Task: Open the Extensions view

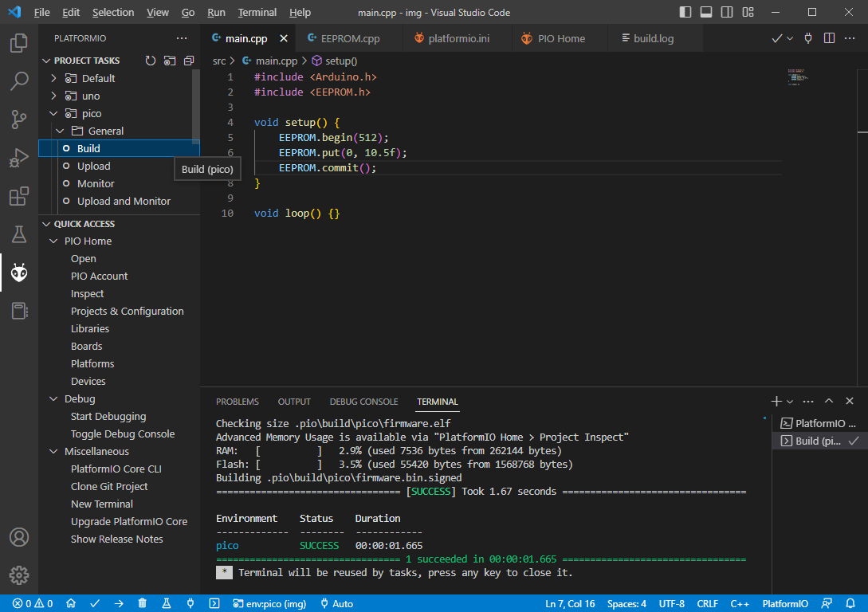Action: tap(19, 196)
